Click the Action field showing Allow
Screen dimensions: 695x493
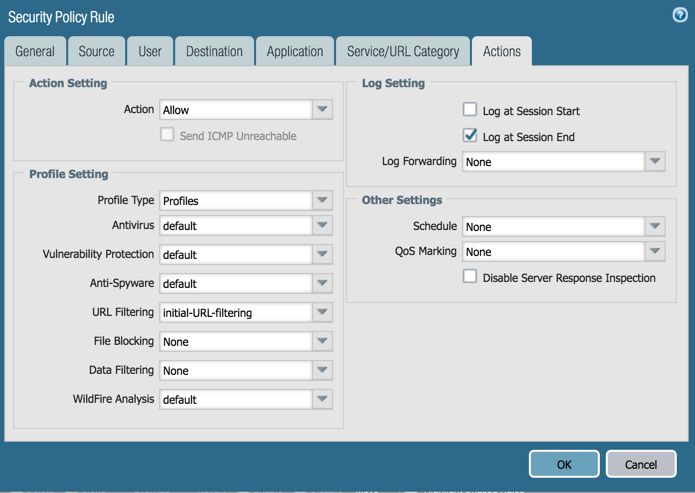tap(236, 110)
